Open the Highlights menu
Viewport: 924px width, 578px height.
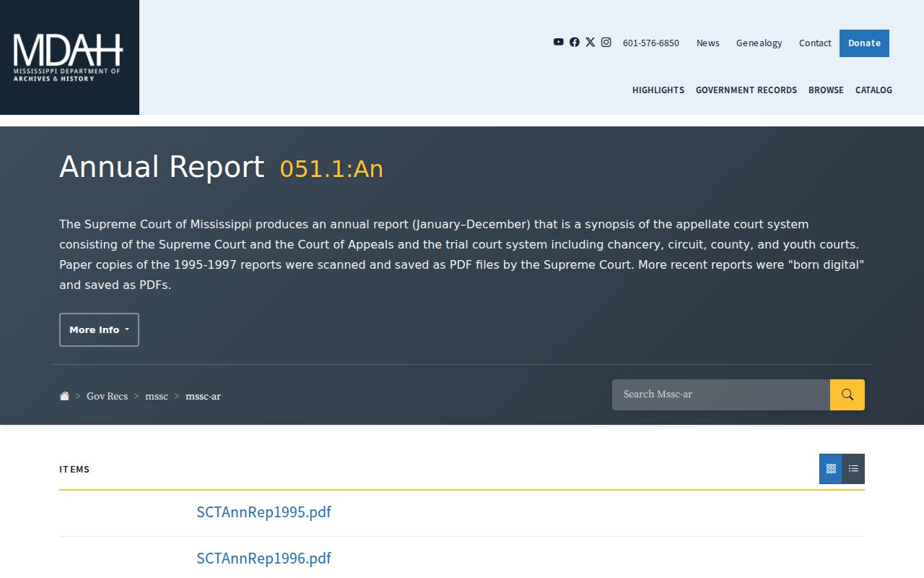click(658, 90)
